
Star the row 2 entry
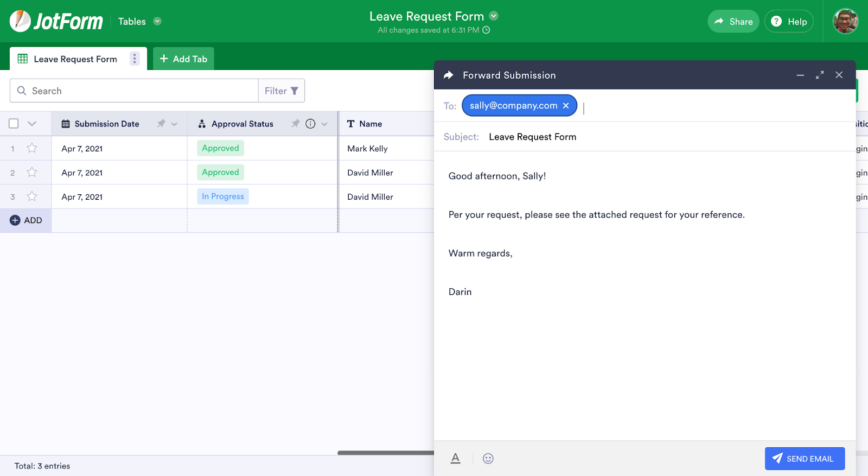(x=32, y=172)
